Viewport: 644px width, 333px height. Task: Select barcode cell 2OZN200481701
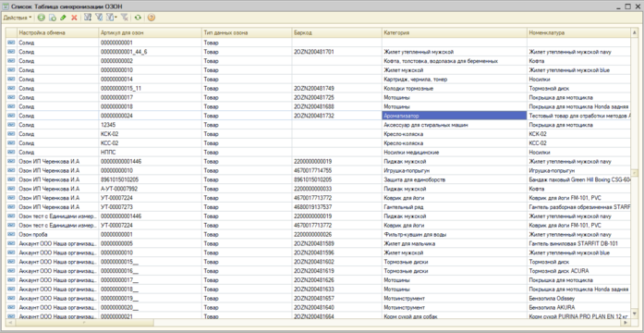(x=337, y=52)
